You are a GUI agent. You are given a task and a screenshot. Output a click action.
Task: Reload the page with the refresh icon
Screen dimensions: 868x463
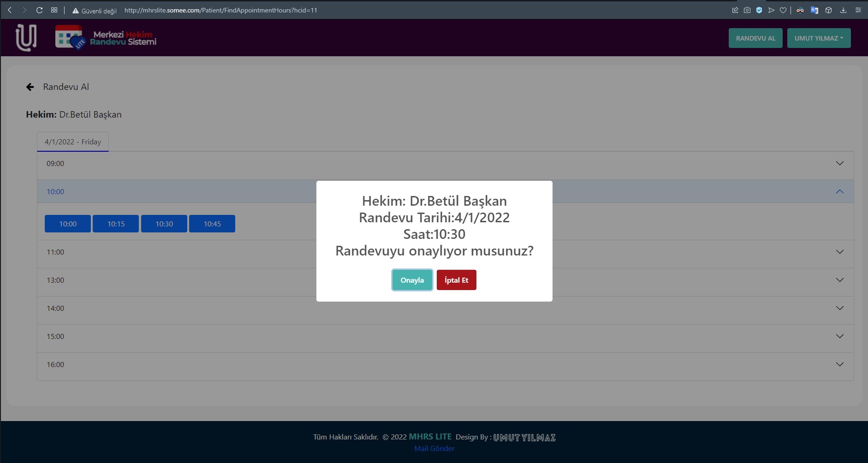pyautogui.click(x=39, y=10)
